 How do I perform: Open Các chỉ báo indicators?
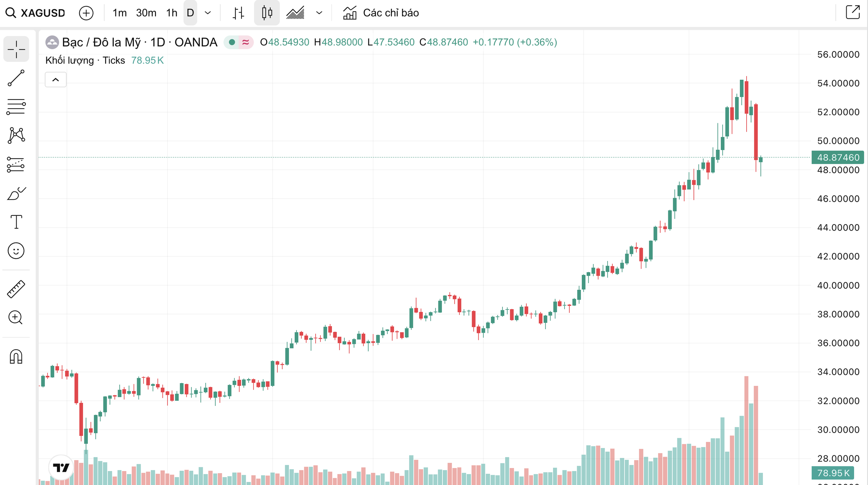point(381,13)
